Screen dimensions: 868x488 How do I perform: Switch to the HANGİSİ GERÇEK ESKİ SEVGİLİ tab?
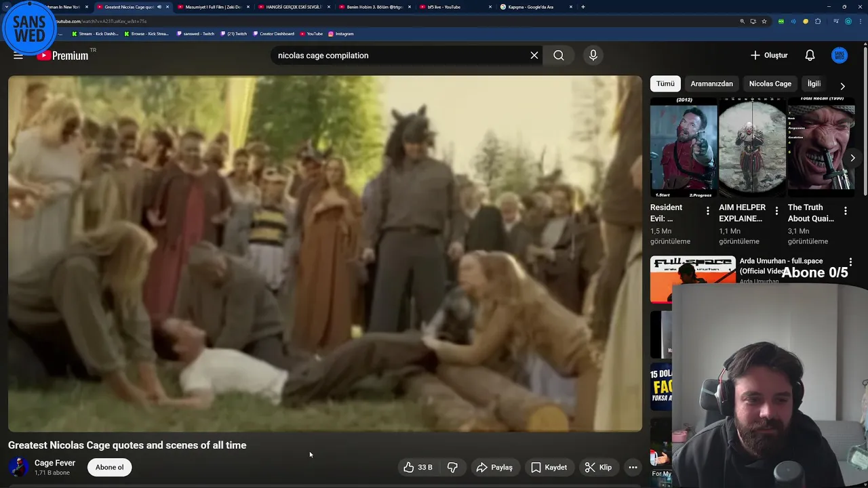295,7
